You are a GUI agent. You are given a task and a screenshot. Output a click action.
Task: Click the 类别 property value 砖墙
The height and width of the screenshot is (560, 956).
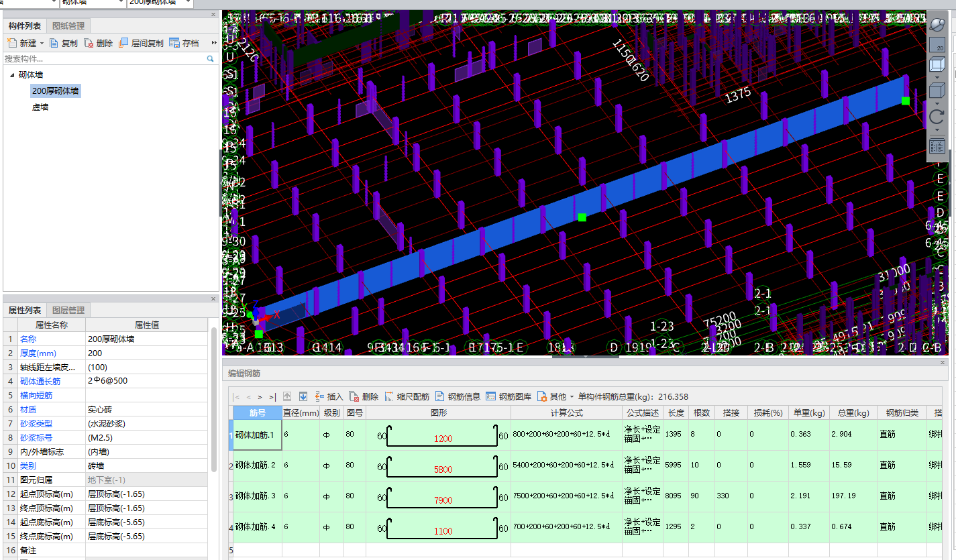click(146, 465)
